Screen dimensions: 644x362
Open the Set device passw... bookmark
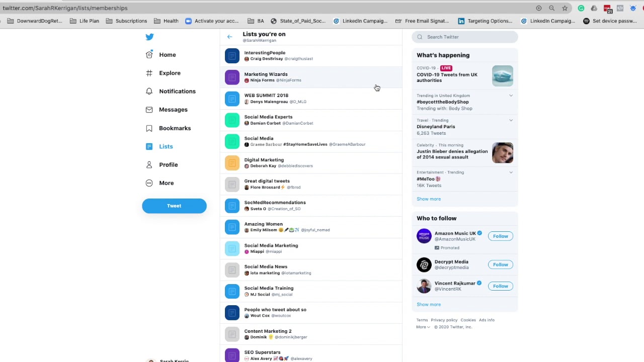point(610,21)
